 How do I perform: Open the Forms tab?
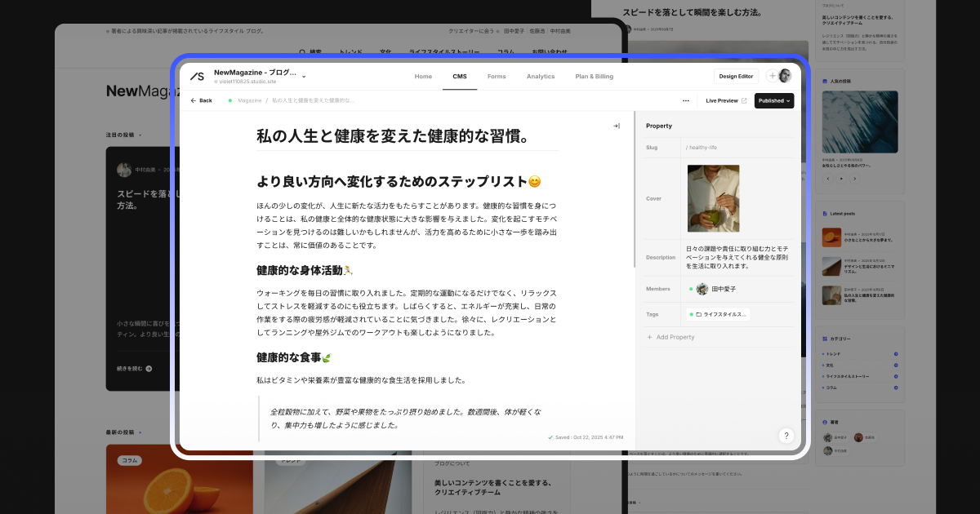pyautogui.click(x=497, y=76)
